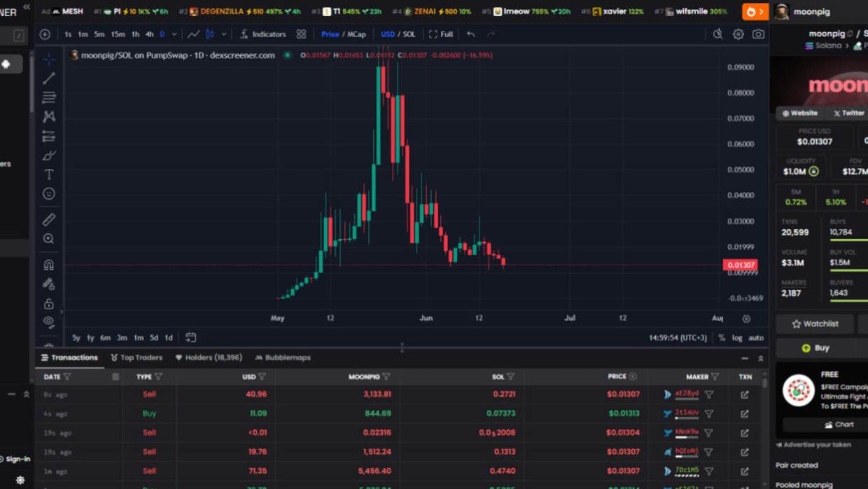Switch chart denomination to USD
Image resolution: width=868 pixels, height=489 pixels.
click(387, 34)
